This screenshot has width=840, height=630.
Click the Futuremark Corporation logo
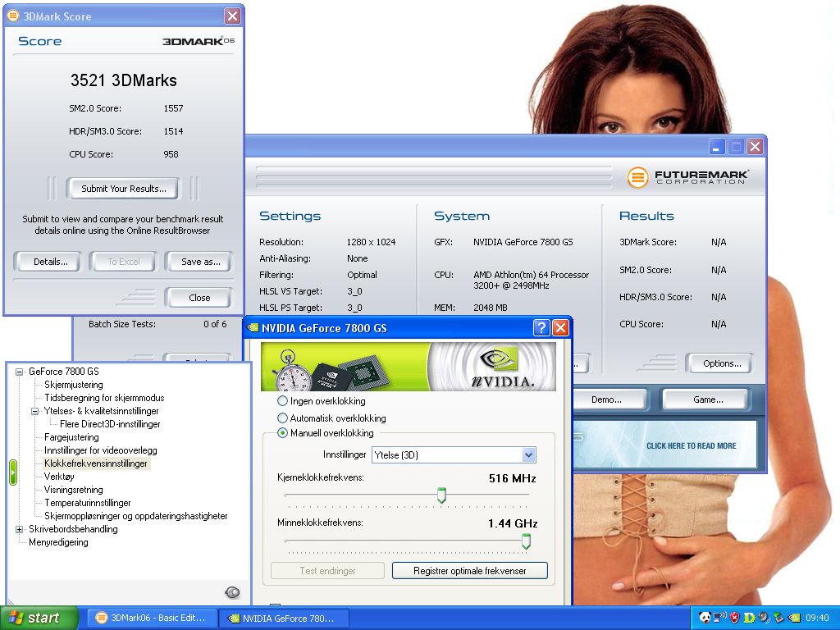click(x=688, y=177)
